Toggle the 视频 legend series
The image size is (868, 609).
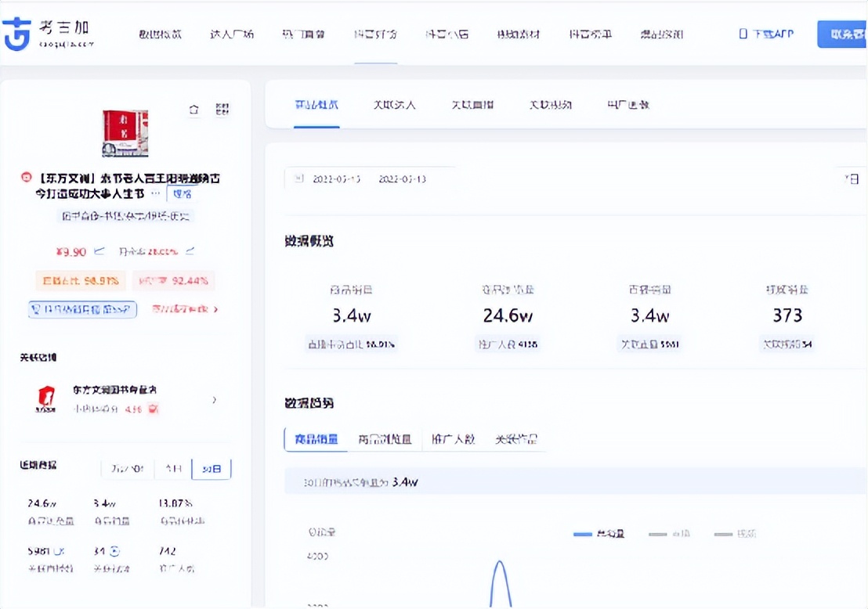point(735,534)
